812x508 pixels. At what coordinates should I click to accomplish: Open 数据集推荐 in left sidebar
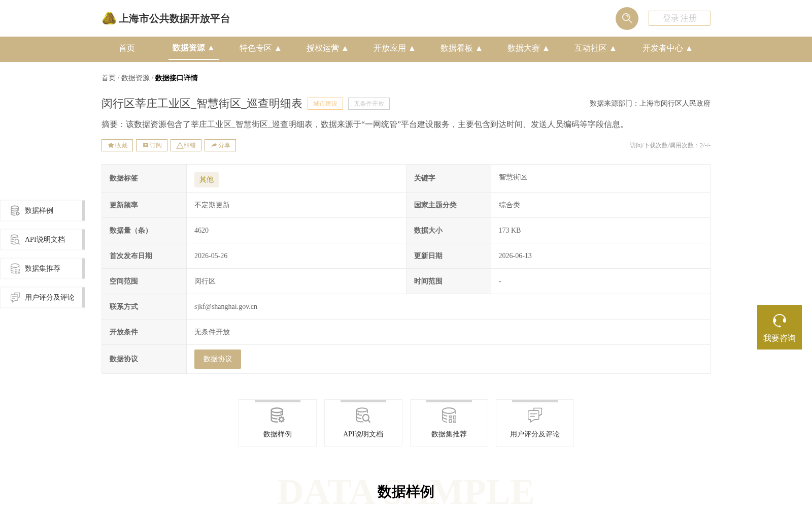[43, 268]
